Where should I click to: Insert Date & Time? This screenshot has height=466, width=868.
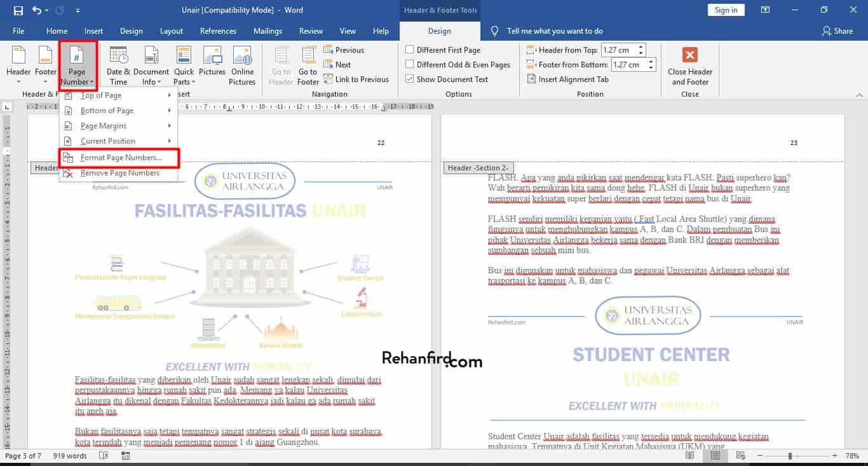118,66
